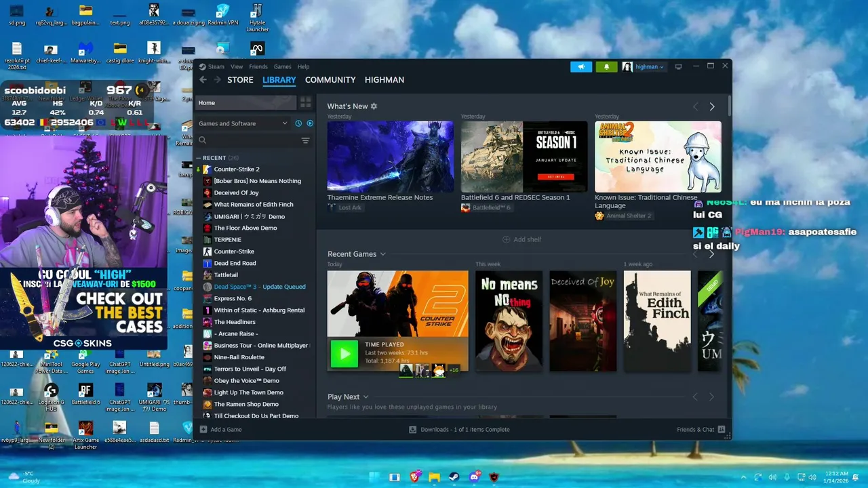Go forward with the Steam forward arrow
The height and width of the screenshot is (488, 868).
click(x=217, y=80)
